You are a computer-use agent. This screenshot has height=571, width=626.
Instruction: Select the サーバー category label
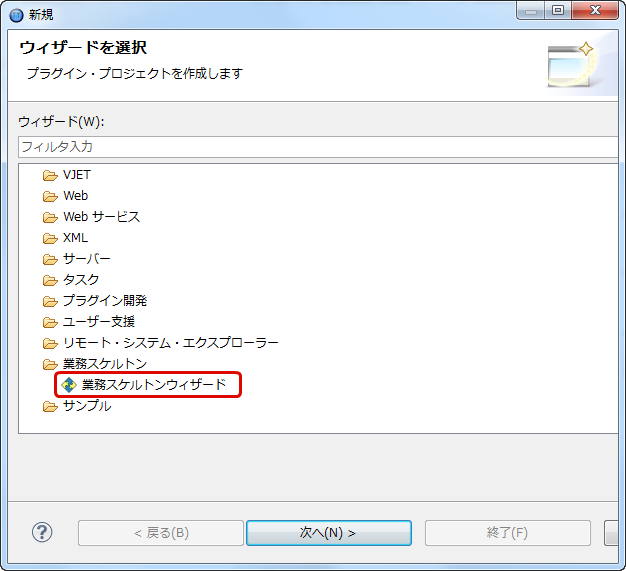pos(87,259)
